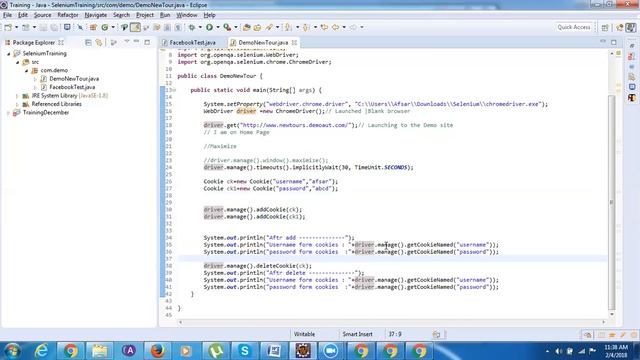Collapse All in Package Explorer
Viewport: 640px width, 360px height.
(88, 42)
